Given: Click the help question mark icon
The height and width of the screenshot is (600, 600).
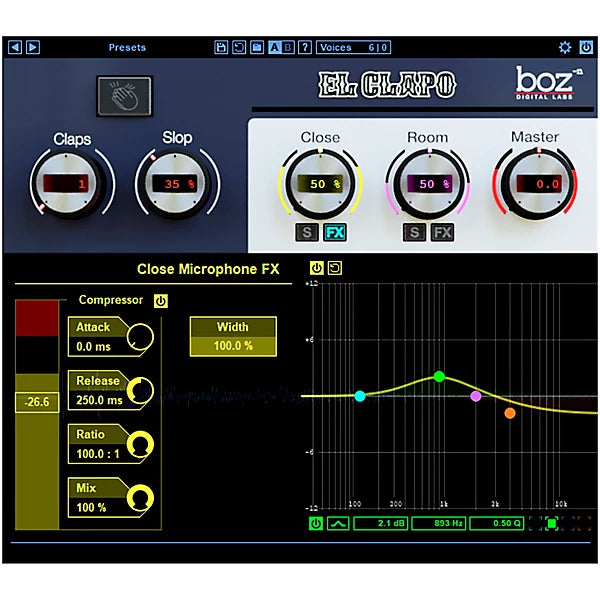Looking at the screenshot, I should (304, 47).
